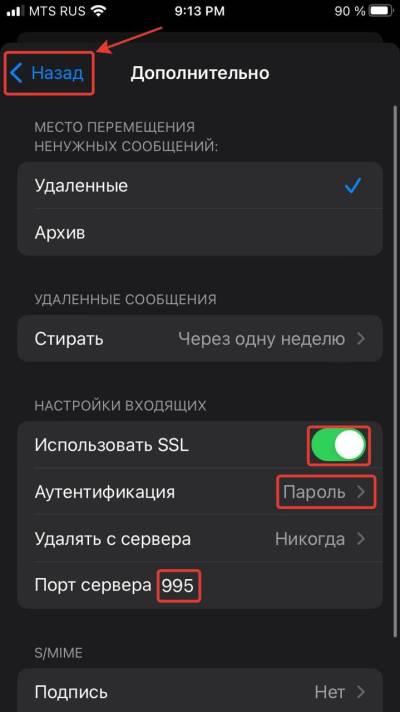Viewport: 400px width, 712px height.
Task: Open Удалять с сервера options
Action: (200, 539)
